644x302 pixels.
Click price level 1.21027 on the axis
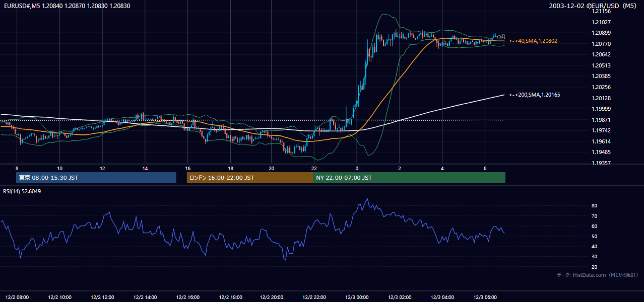[x=601, y=22]
